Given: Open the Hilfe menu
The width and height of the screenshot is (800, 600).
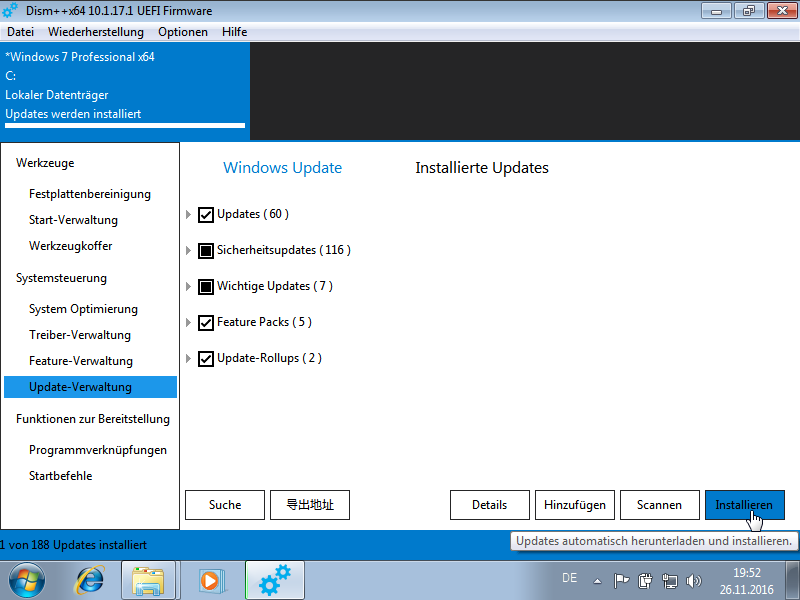Looking at the screenshot, I should [235, 32].
